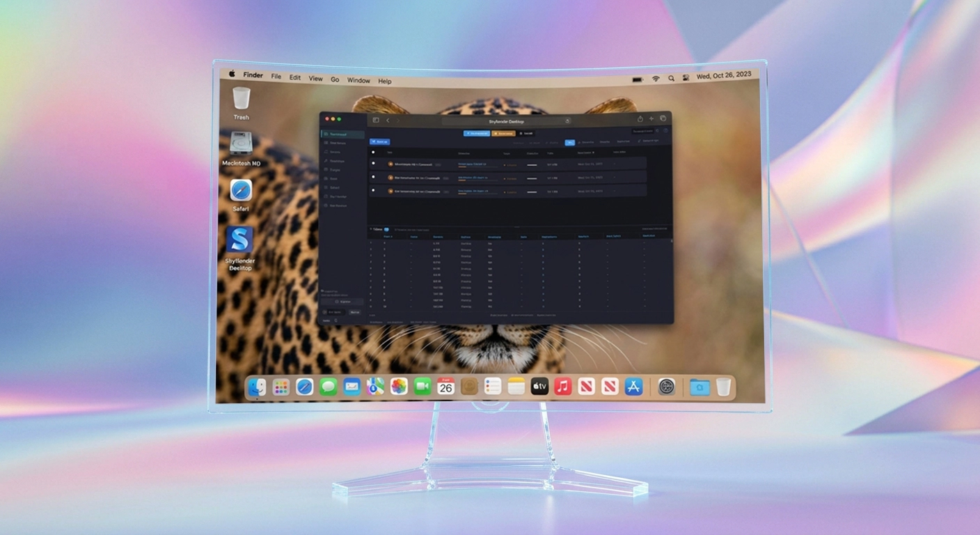Click the blue button above the table's header checkbox

380,141
